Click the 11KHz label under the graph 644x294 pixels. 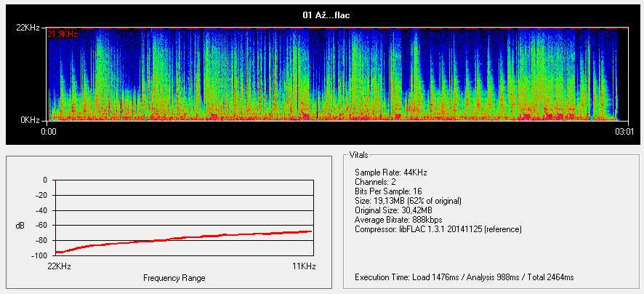pyautogui.click(x=305, y=267)
